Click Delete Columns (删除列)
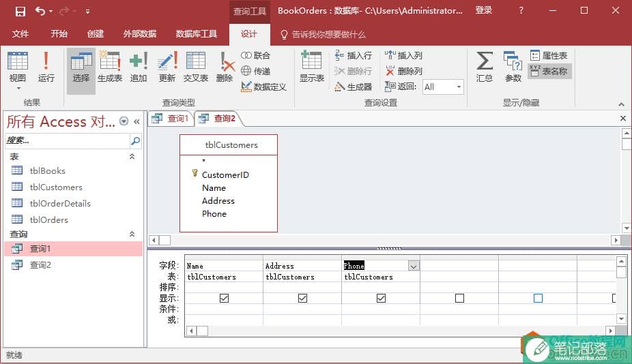 click(403, 72)
